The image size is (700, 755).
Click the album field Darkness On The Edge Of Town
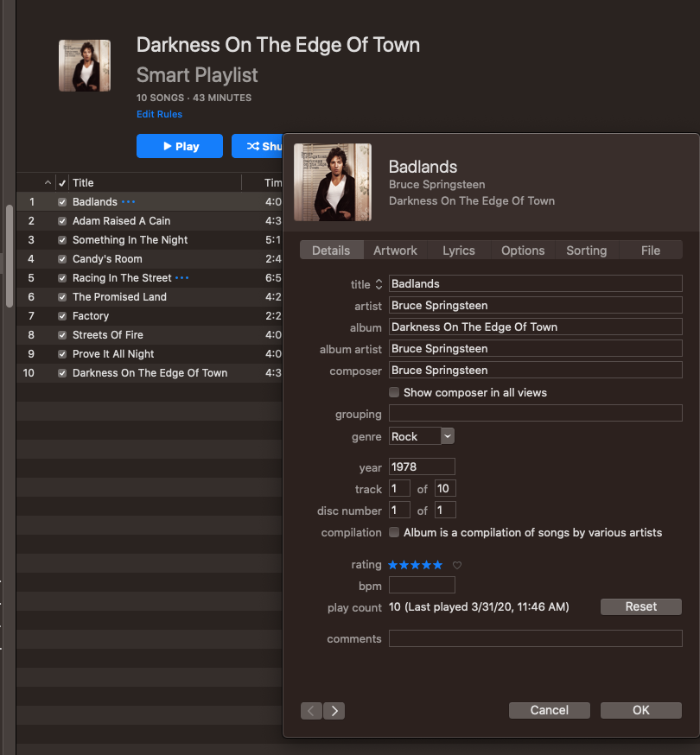[x=535, y=327]
